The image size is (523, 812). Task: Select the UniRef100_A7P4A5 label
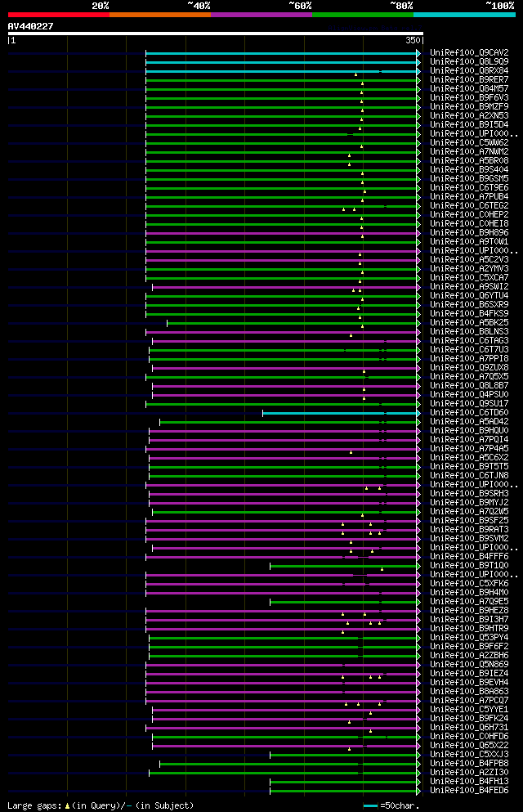coord(469,448)
